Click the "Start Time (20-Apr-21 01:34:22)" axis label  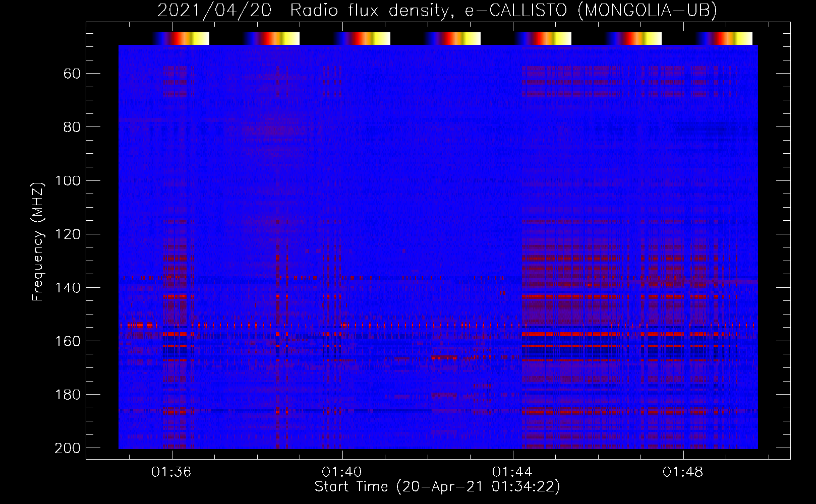point(437,487)
